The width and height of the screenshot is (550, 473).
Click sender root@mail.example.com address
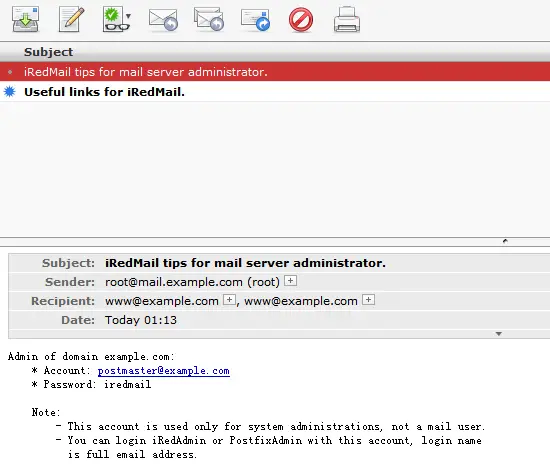click(x=174, y=282)
